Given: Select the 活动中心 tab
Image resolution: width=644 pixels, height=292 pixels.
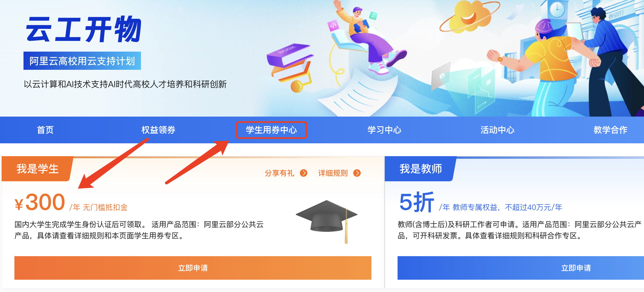Looking at the screenshot, I should (497, 130).
